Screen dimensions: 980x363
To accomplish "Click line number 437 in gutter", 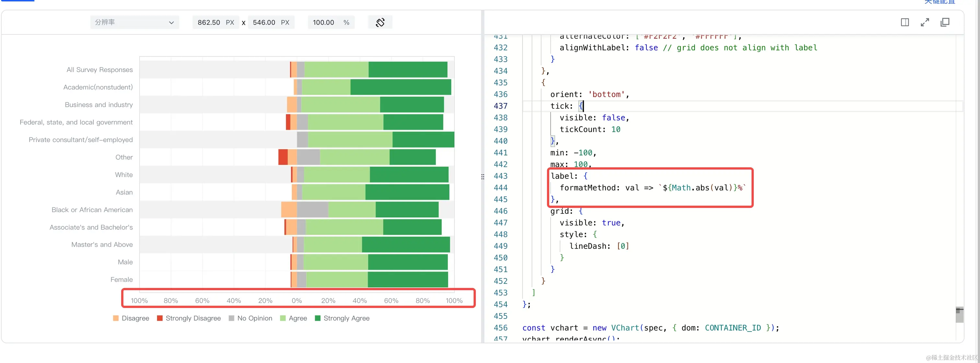I will pos(500,106).
